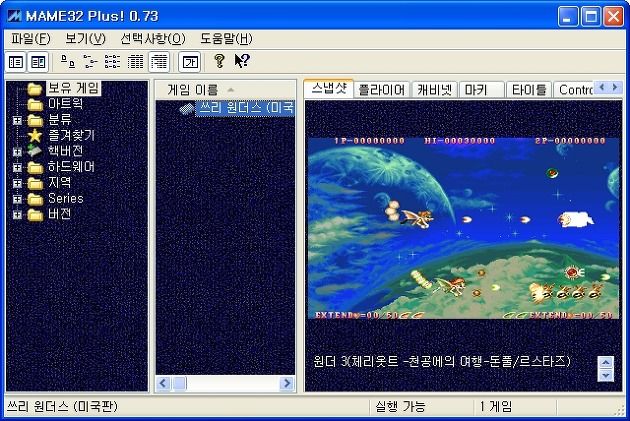Image resolution: width=630 pixels, height=421 pixels.
Task: Open the 선택사항(O) menu
Action: point(153,39)
